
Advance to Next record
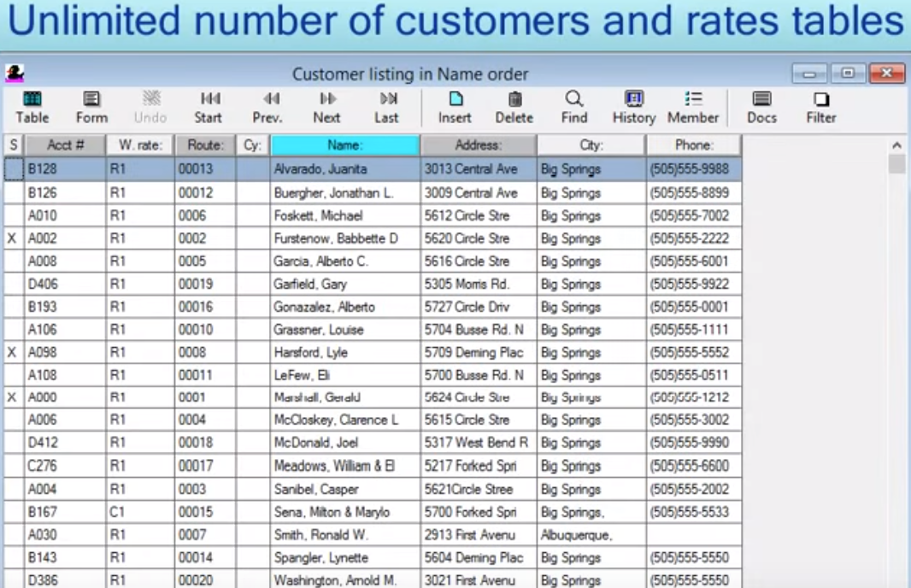click(326, 108)
